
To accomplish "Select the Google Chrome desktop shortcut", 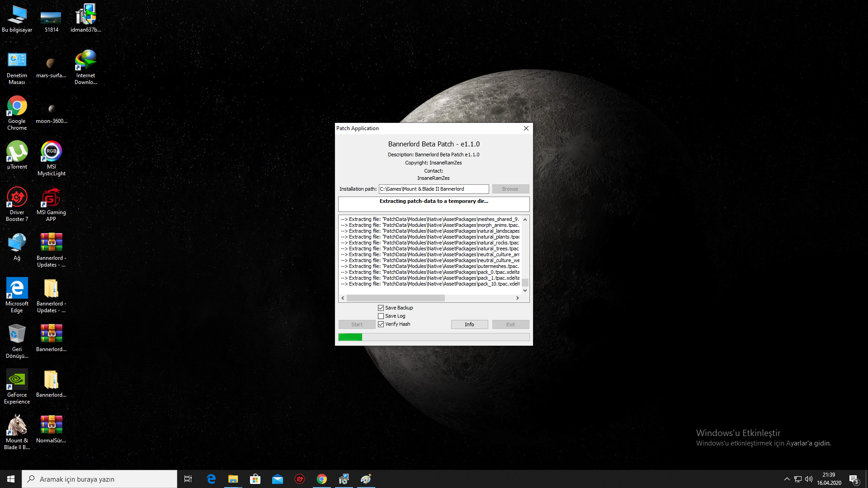I will click(x=17, y=113).
